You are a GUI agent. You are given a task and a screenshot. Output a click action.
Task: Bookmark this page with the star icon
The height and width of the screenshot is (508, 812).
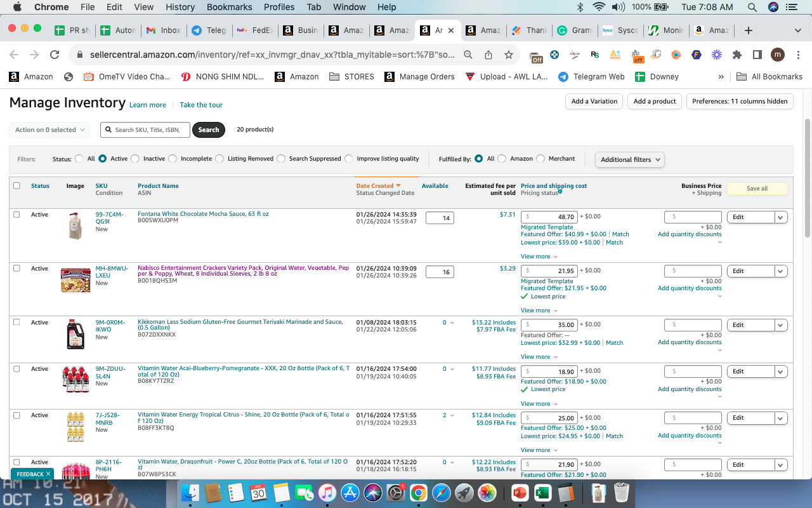pos(509,55)
